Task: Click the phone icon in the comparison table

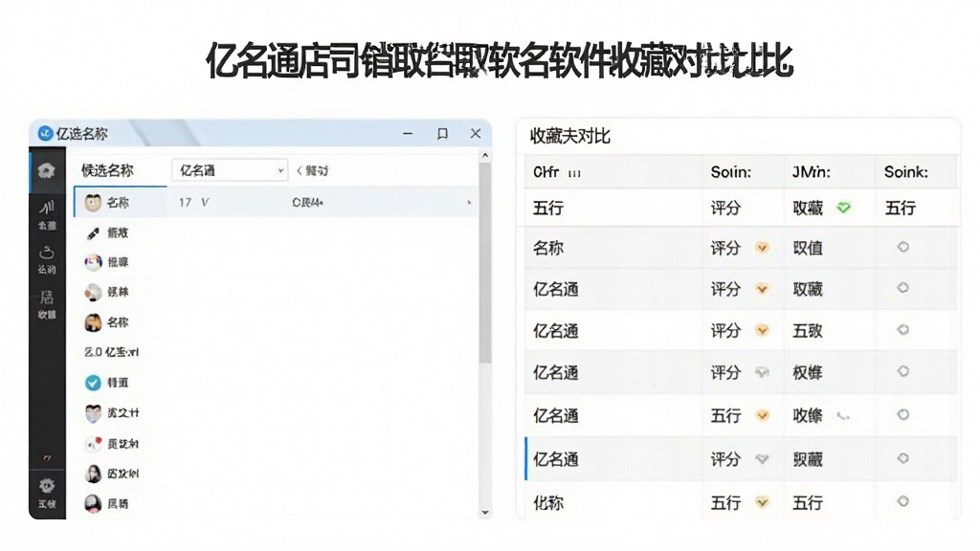Action: pos(843,415)
